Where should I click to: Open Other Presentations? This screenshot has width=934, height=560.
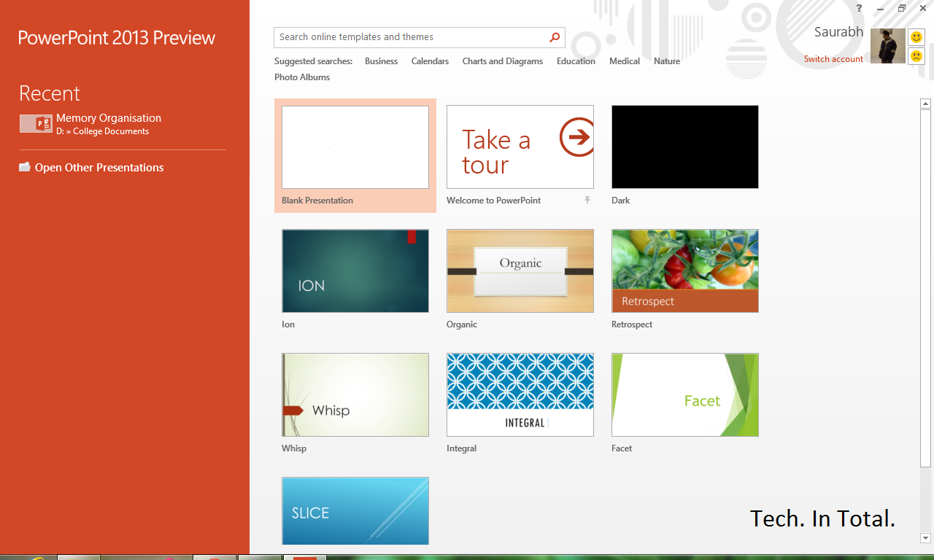[x=99, y=167]
